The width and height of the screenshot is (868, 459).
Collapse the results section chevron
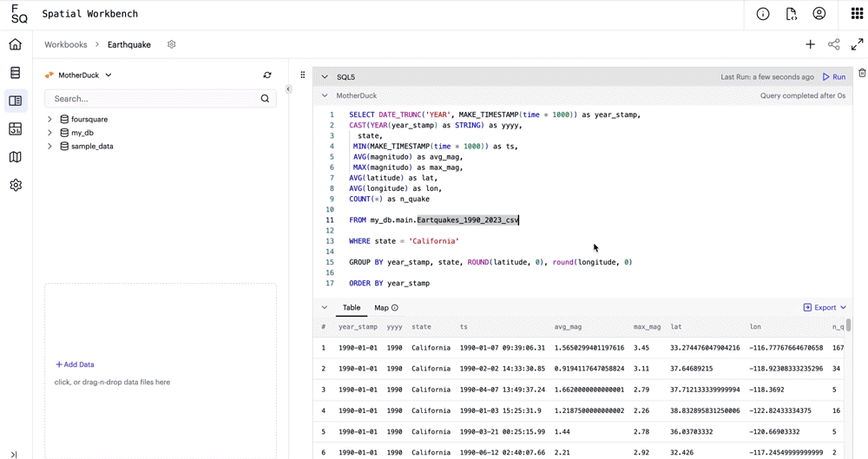pos(325,307)
